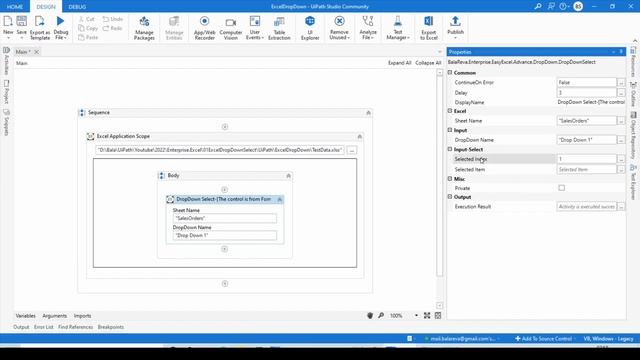
Task: Open the Snippets side panel
Action: pyautogui.click(x=6, y=122)
